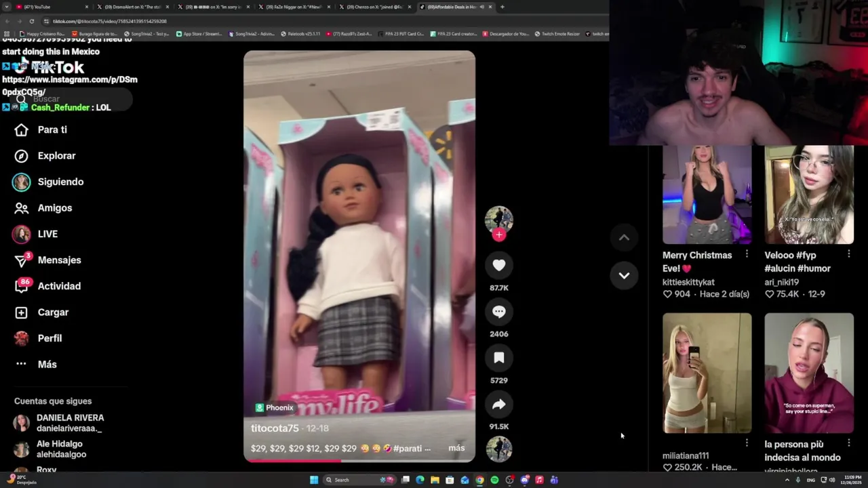The width and height of the screenshot is (868, 488).
Task: Open Chrome from the taskbar
Action: 479,480
